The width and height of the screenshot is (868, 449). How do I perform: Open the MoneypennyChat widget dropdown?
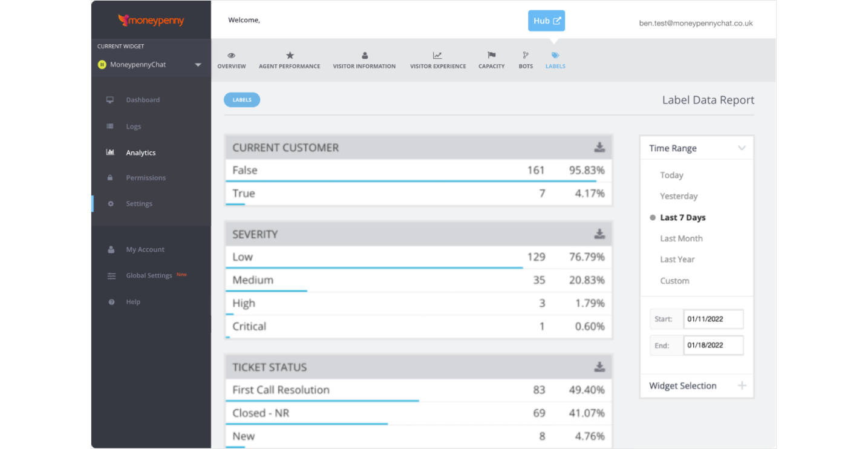(x=198, y=65)
